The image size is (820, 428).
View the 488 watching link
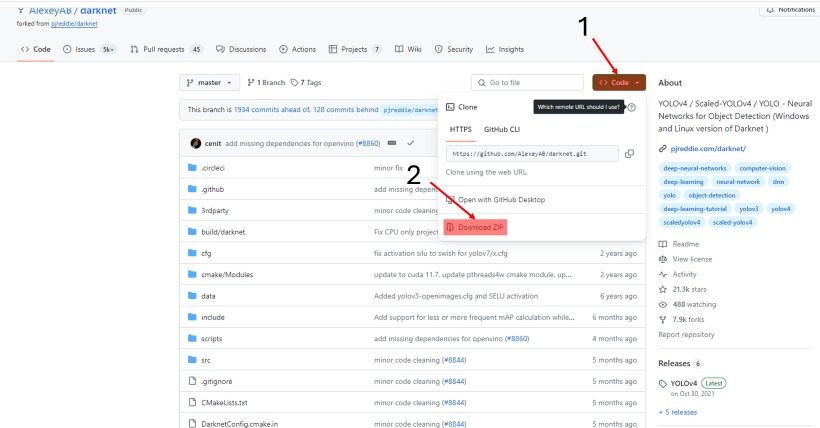pyautogui.click(x=687, y=305)
